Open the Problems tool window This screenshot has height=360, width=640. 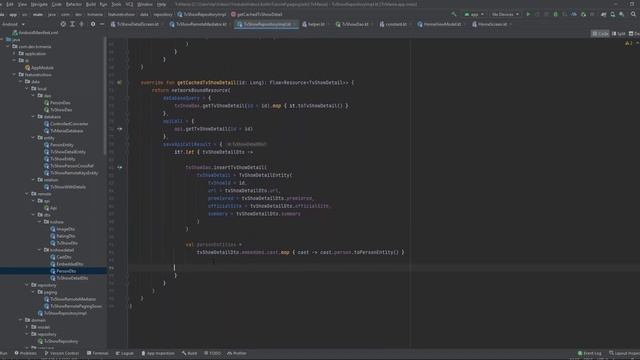click(25, 353)
